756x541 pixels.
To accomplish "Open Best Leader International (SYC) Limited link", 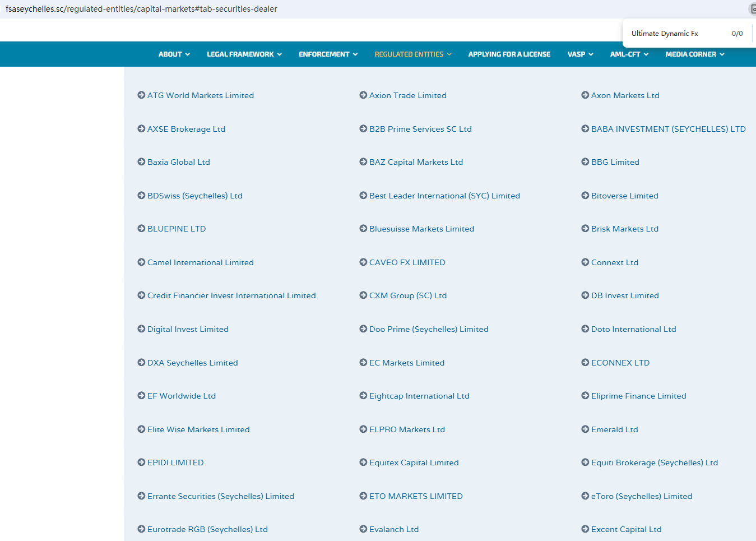I will [x=444, y=196].
